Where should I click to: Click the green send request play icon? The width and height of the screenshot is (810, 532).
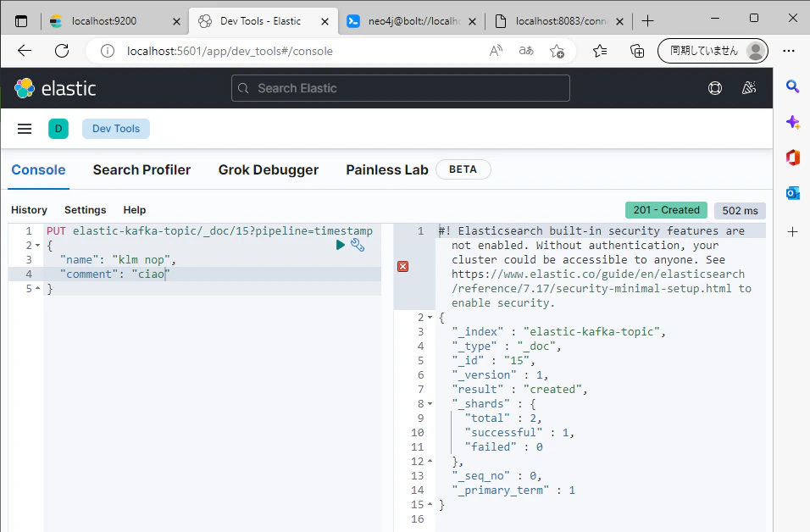click(340, 245)
